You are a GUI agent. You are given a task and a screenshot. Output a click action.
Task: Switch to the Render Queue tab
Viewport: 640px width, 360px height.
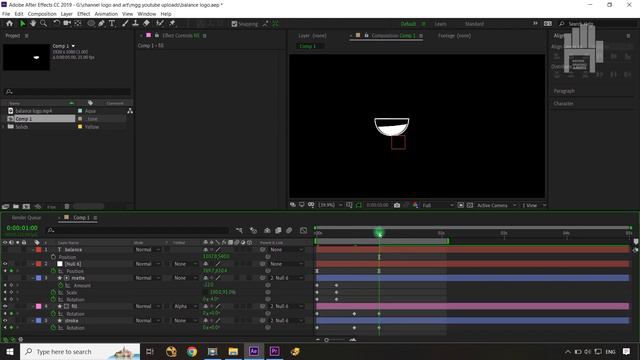(27, 218)
